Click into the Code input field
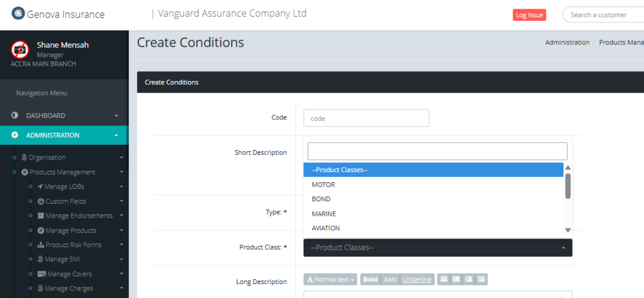Image resolution: width=644 pixels, height=298 pixels. coord(366,118)
